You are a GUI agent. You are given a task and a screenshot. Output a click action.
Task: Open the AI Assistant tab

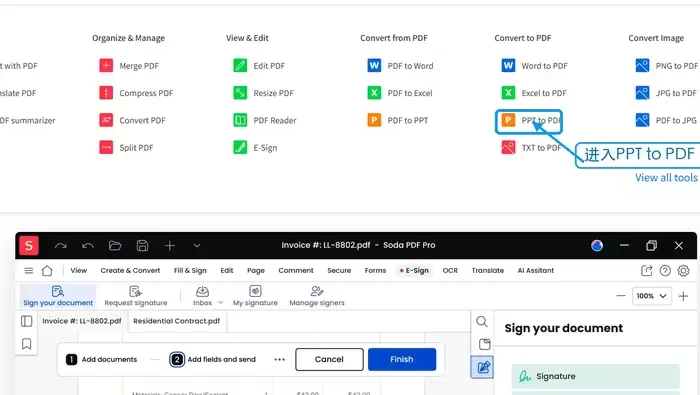pos(536,270)
